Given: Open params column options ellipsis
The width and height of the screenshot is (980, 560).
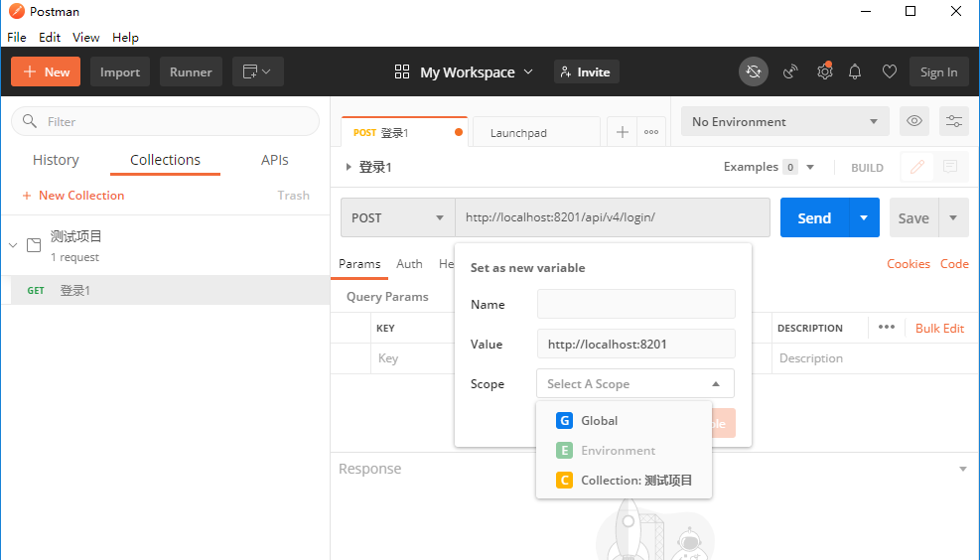Looking at the screenshot, I should 887,327.
